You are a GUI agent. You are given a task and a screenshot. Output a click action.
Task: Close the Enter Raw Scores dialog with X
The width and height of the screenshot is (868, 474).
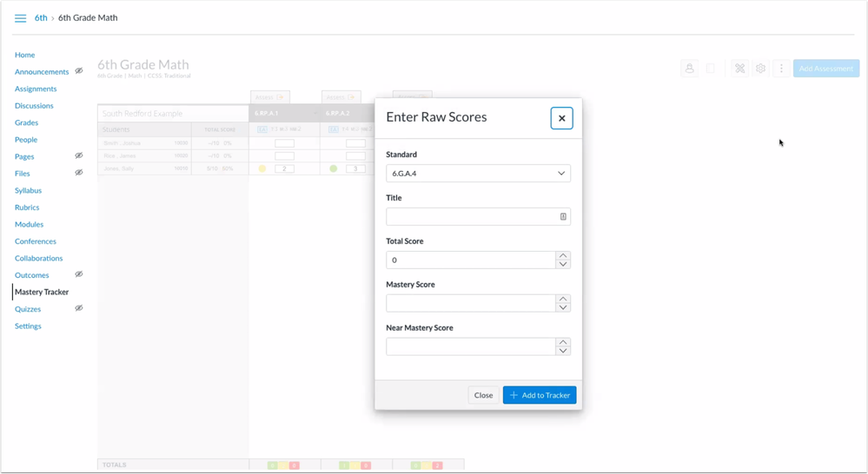coord(561,118)
